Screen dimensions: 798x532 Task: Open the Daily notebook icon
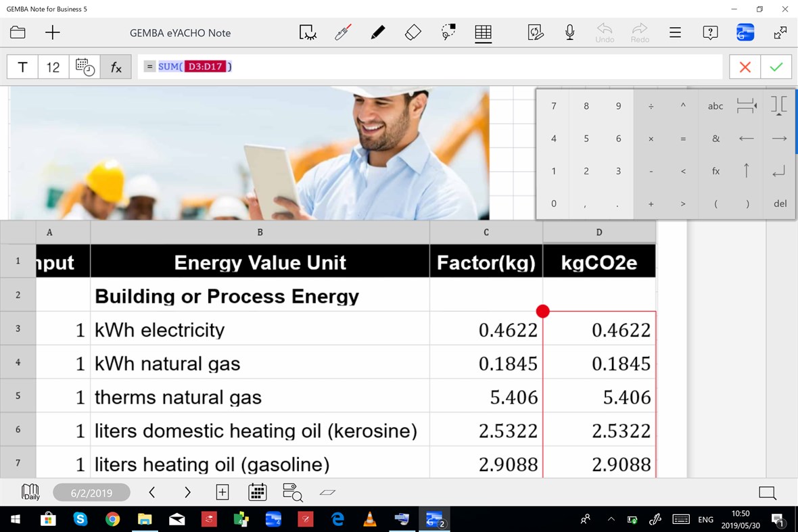coord(30,492)
